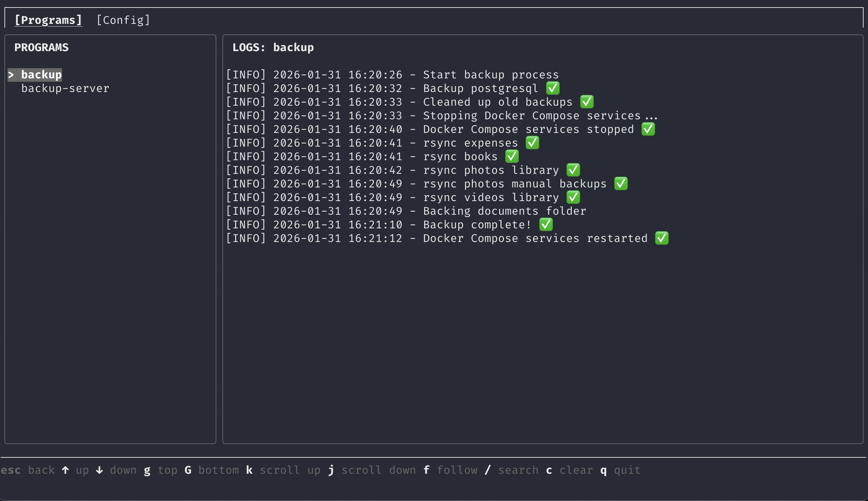The height and width of the screenshot is (501, 868).
Task: Select backup-server in programs list
Action: click(65, 88)
